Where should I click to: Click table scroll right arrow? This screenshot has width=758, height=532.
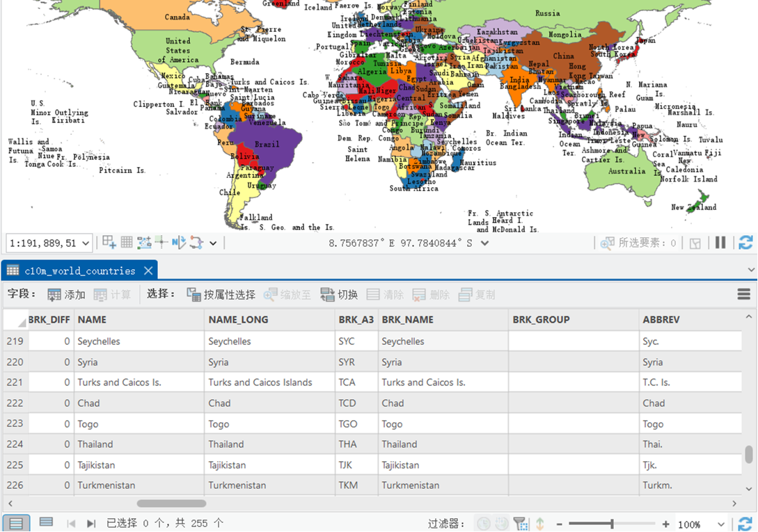coord(734,503)
